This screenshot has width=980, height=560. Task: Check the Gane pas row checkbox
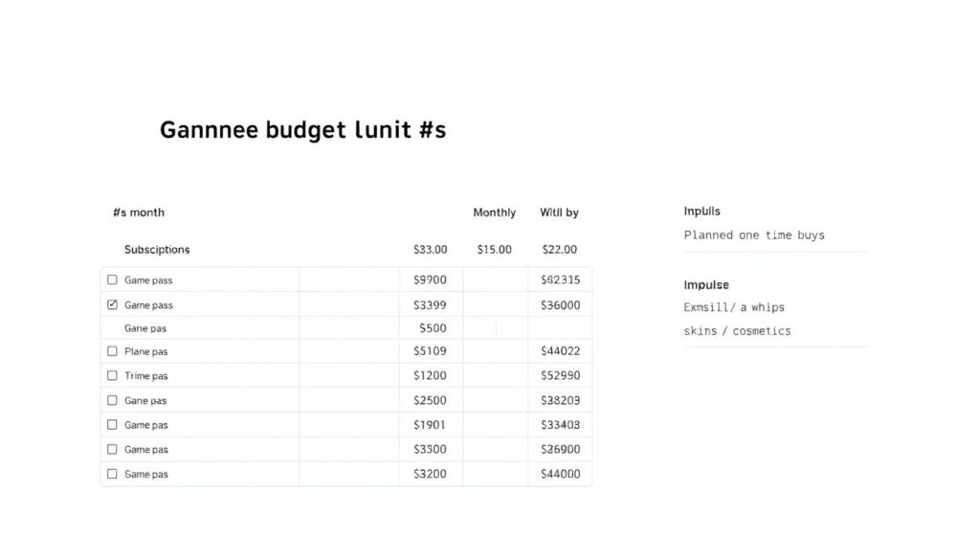pyautogui.click(x=112, y=400)
